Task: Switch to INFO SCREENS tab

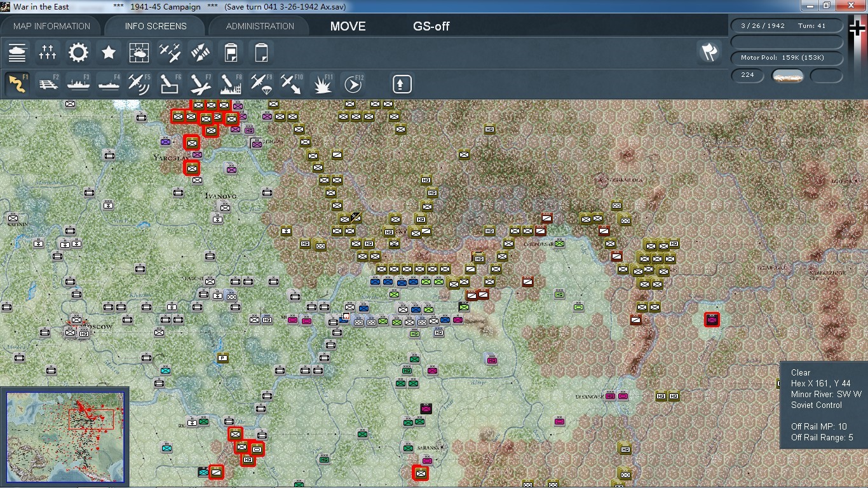Action: click(156, 26)
